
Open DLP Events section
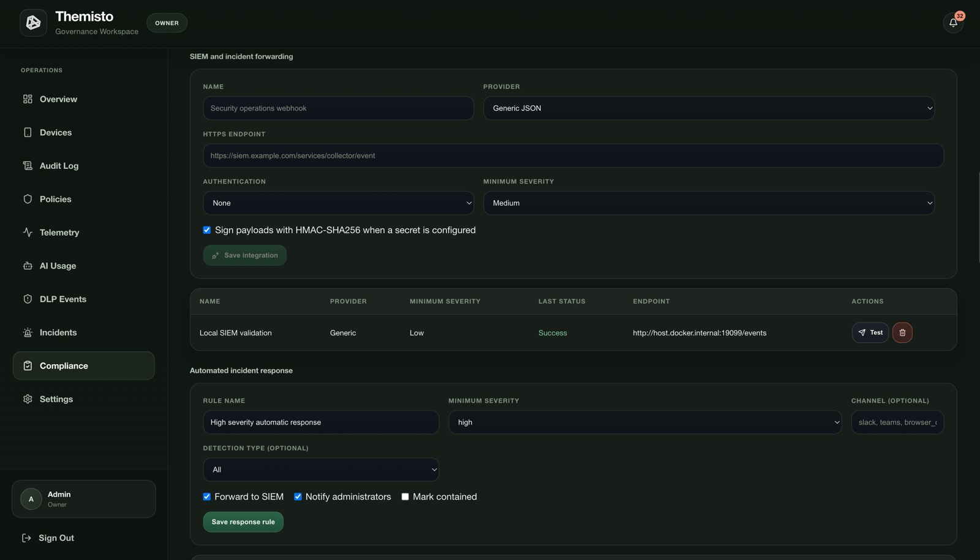(83, 299)
